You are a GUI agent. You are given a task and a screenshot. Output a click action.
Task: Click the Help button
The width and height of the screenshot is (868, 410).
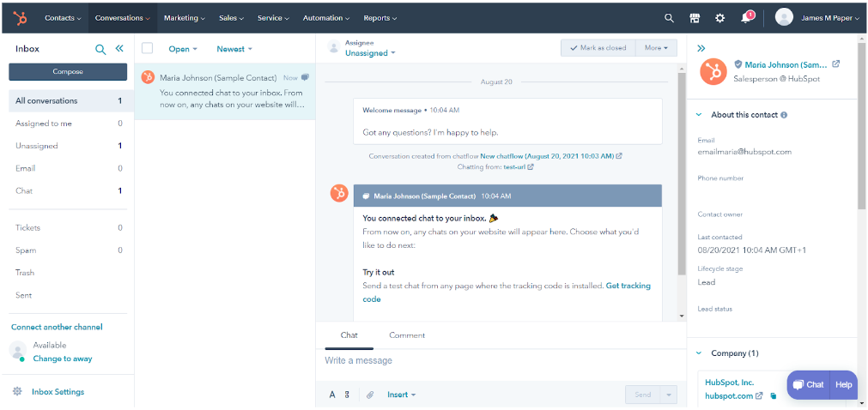tap(844, 384)
